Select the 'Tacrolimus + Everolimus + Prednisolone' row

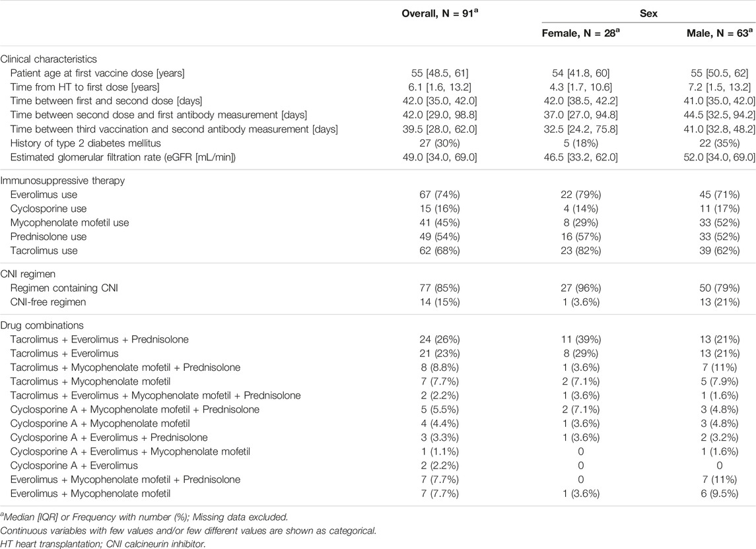click(378, 339)
